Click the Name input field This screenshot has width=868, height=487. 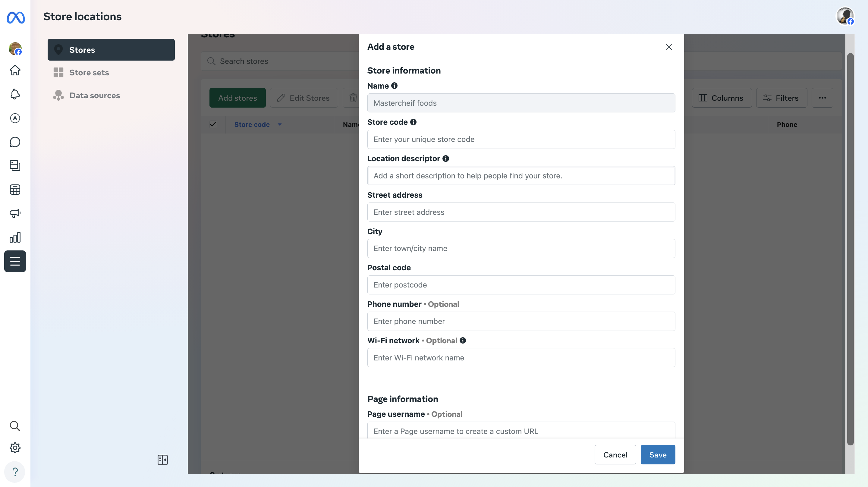coord(521,103)
